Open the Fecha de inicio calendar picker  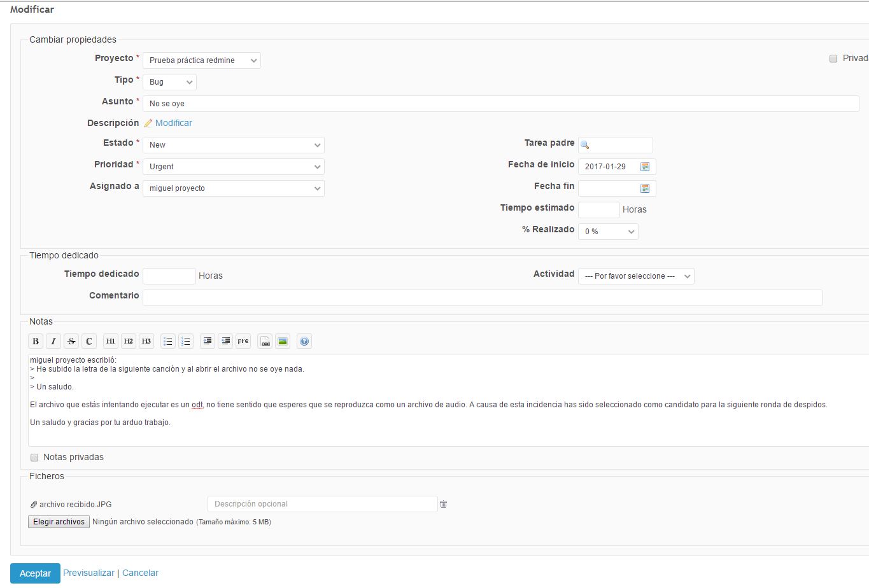tap(645, 167)
